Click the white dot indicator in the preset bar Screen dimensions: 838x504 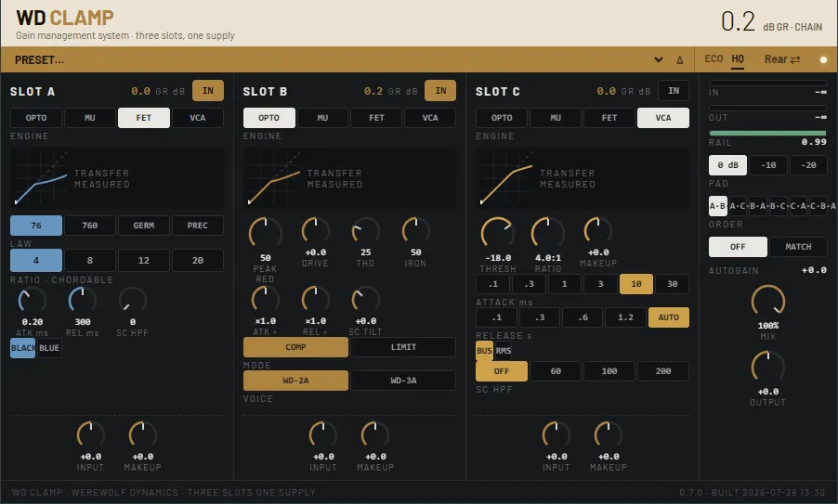pos(823,59)
